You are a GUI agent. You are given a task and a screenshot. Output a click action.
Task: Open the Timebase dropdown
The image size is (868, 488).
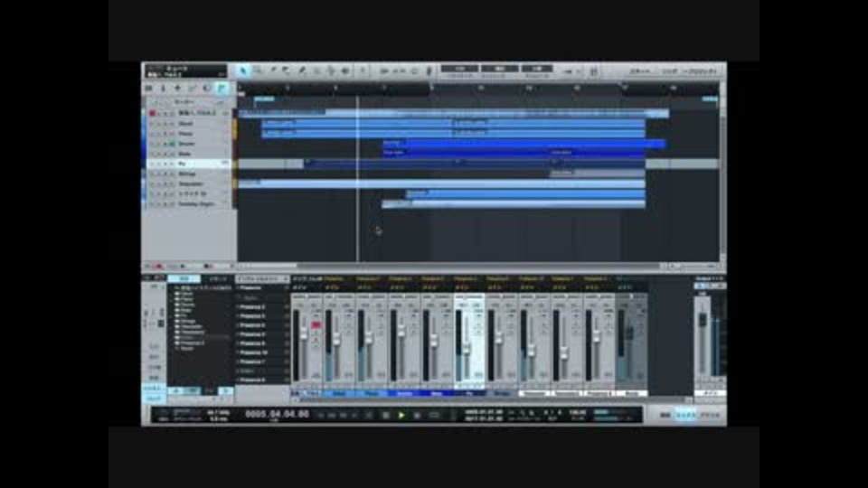(x=499, y=70)
